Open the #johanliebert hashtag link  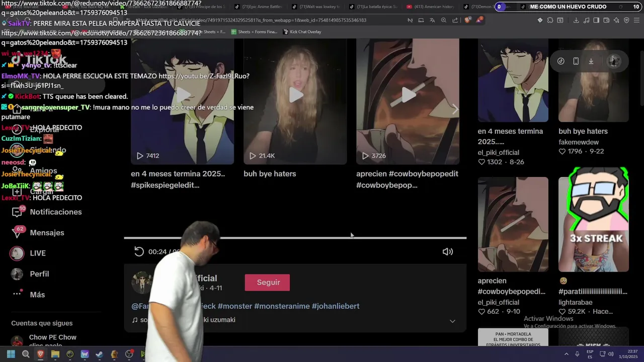coord(336,306)
